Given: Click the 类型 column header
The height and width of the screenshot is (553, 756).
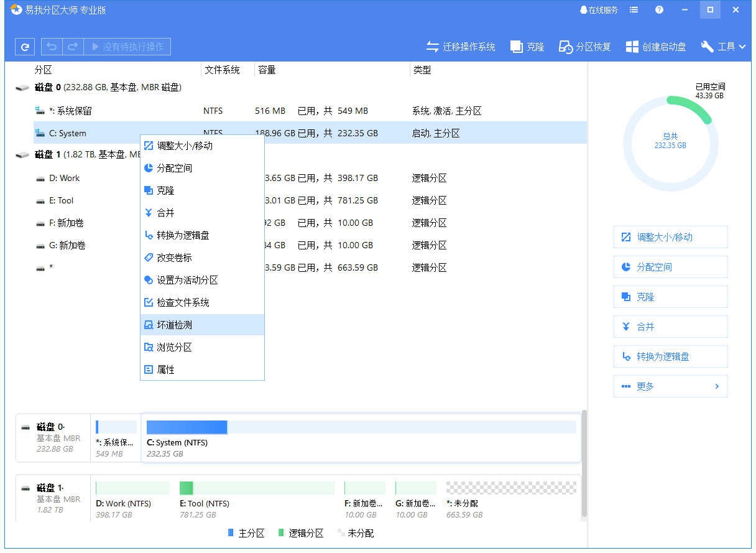Looking at the screenshot, I should (422, 70).
